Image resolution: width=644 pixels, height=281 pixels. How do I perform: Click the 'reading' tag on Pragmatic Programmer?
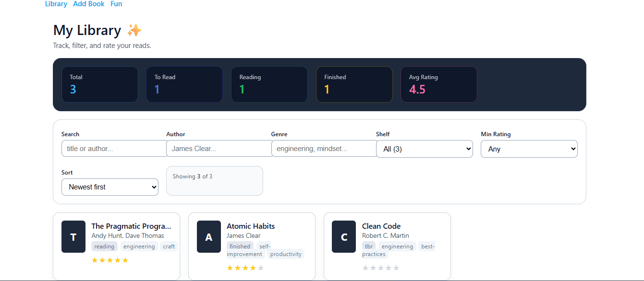tap(104, 246)
